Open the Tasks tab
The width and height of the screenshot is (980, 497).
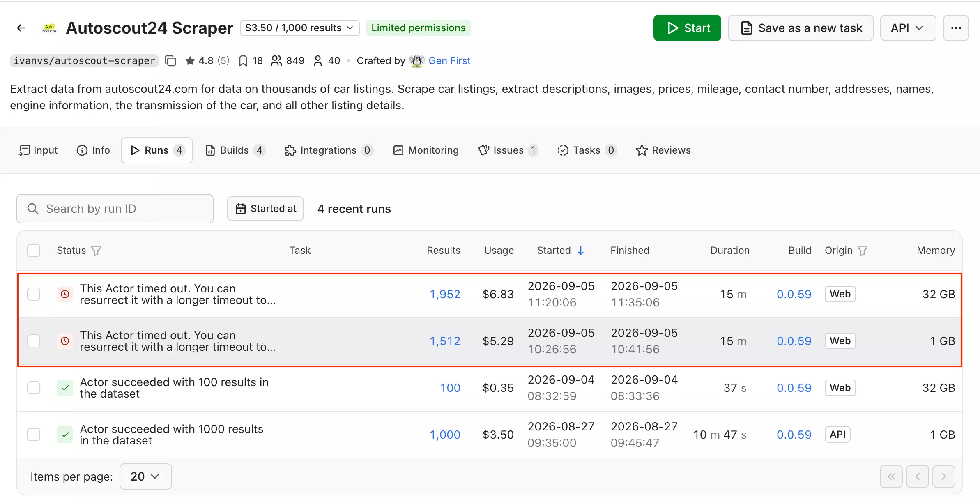pos(587,150)
